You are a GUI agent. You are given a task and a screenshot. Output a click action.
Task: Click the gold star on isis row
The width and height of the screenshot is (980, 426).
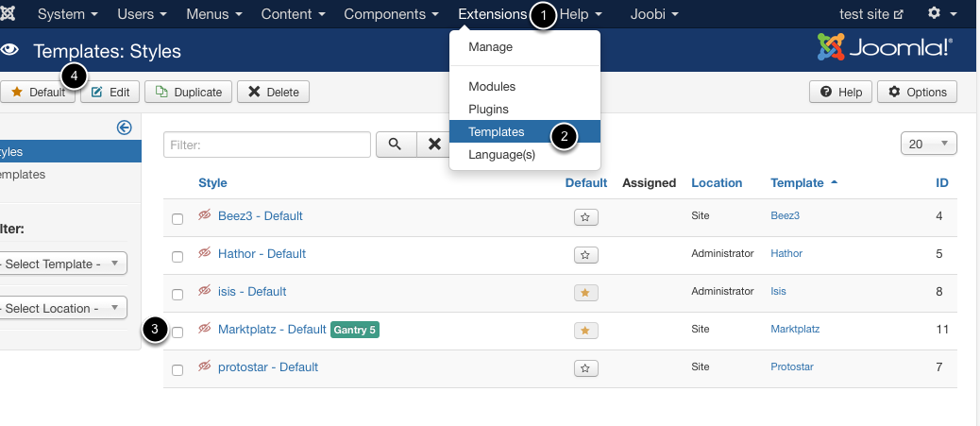pyautogui.click(x=585, y=293)
